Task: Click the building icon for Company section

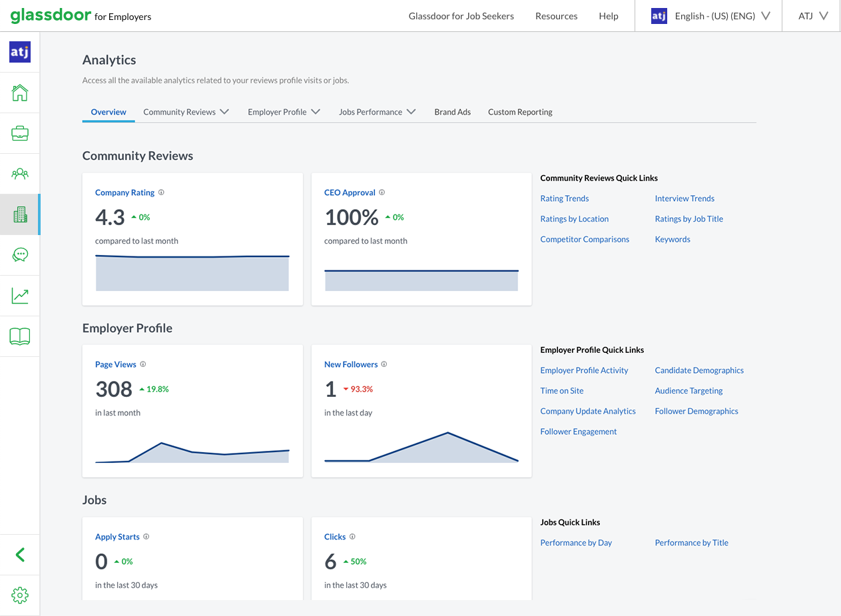Action: (x=20, y=214)
